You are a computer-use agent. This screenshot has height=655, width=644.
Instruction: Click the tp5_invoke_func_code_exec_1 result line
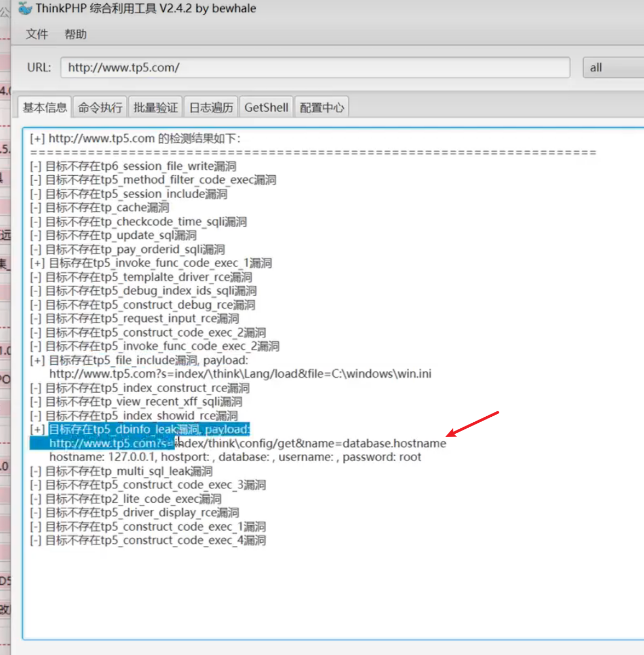[160, 263]
